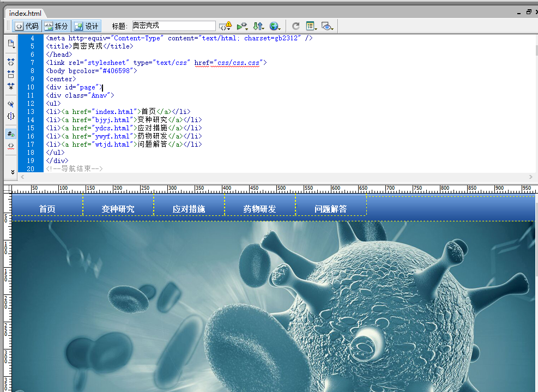538x392 pixels.
Task: Click line number 18 in the code gutter
Action: [31, 153]
